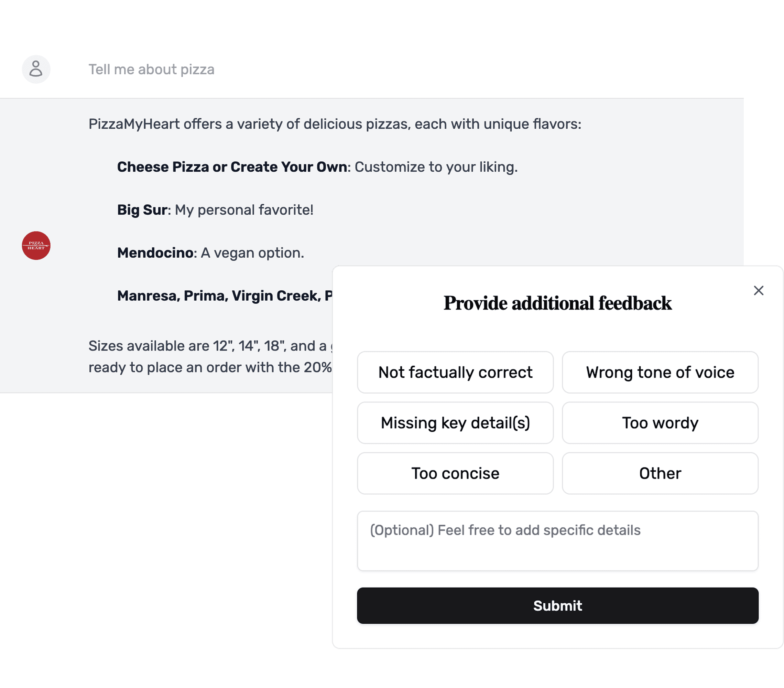The height and width of the screenshot is (688, 784).
Task: Click the Pizza My Heart logo avatar
Action: point(36,246)
